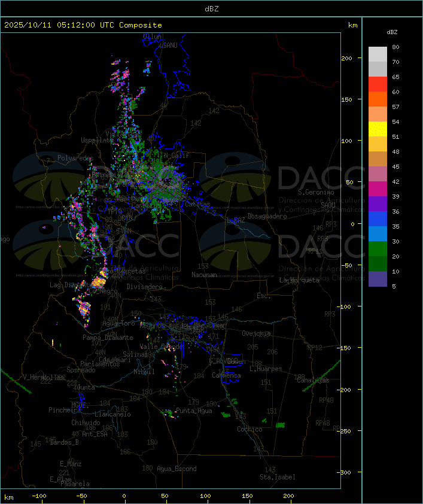Select the purple 36–39 dBZ legend swatch
Image resolution: width=423 pixels, height=504 pixels.
(378, 204)
